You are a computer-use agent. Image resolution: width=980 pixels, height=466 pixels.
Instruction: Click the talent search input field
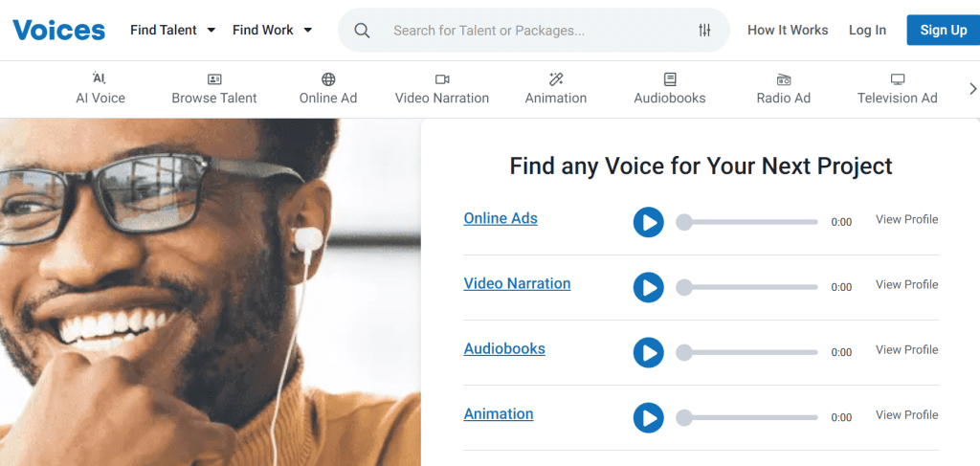coord(536,31)
